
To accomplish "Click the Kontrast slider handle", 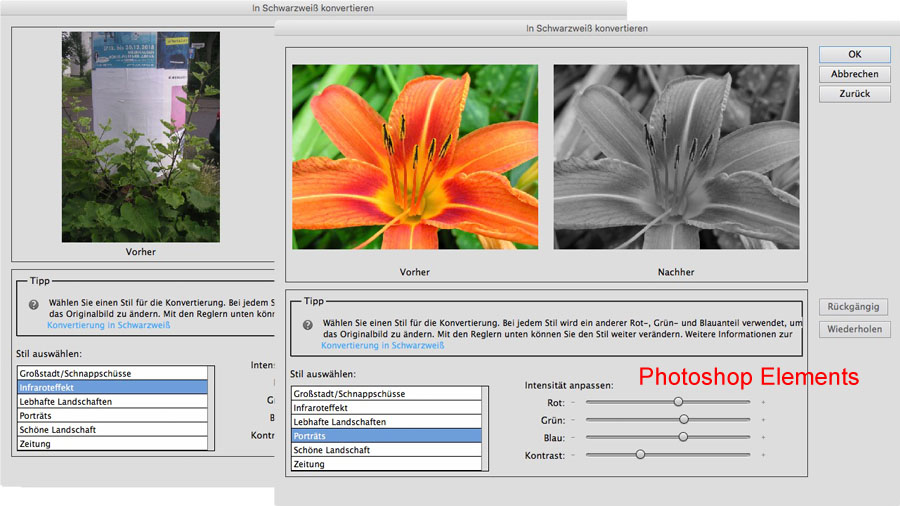I will click(640, 455).
